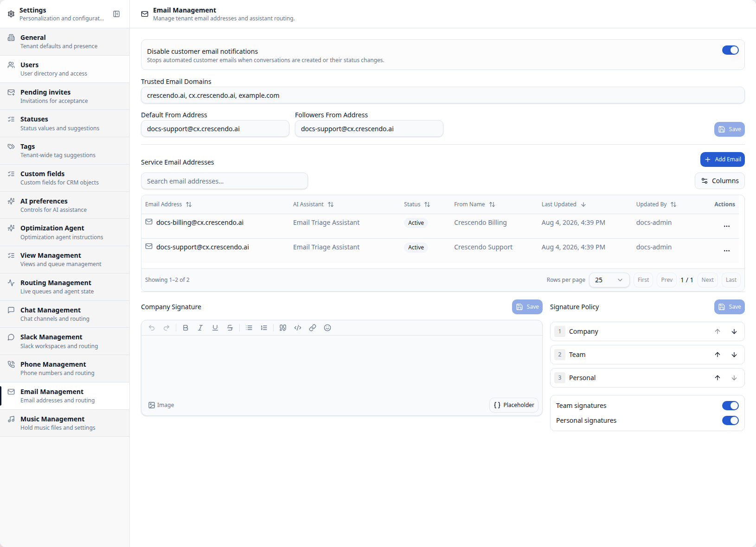Image resolution: width=756 pixels, height=547 pixels.
Task: Open the Rows per page dropdown
Action: pyautogui.click(x=609, y=280)
